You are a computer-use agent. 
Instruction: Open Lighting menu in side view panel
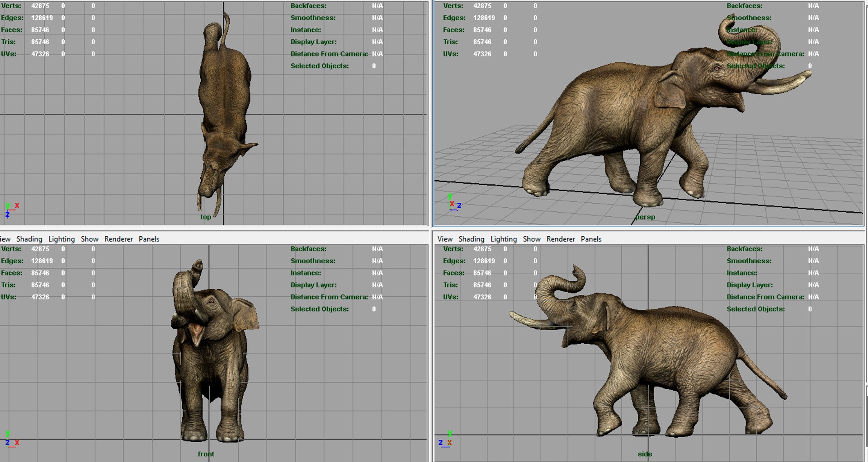pos(504,239)
